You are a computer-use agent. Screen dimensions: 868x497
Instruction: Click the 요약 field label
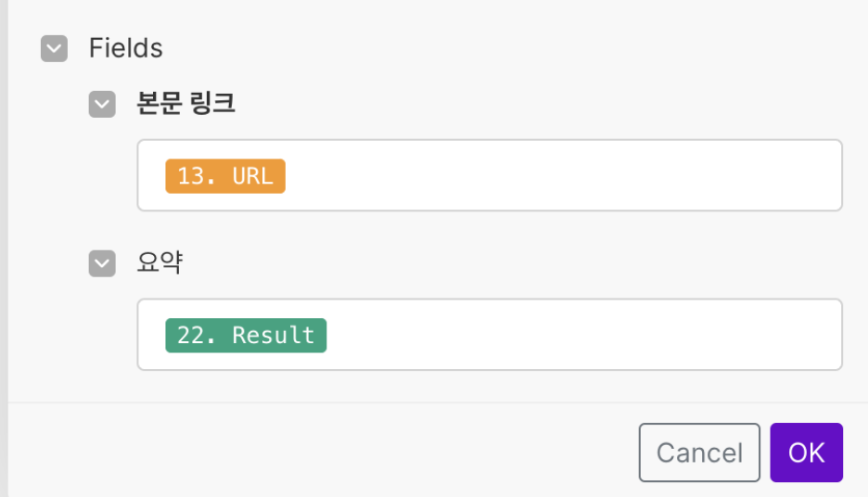click(x=160, y=264)
